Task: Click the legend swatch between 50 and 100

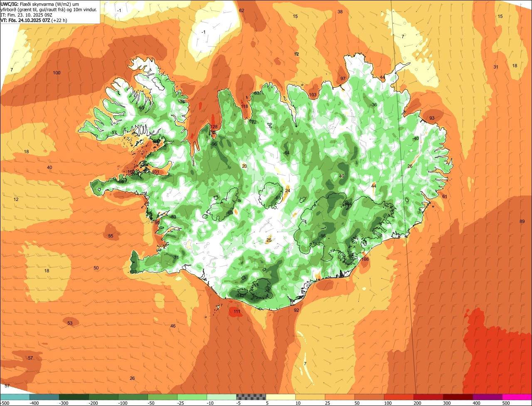Action: [369, 396]
